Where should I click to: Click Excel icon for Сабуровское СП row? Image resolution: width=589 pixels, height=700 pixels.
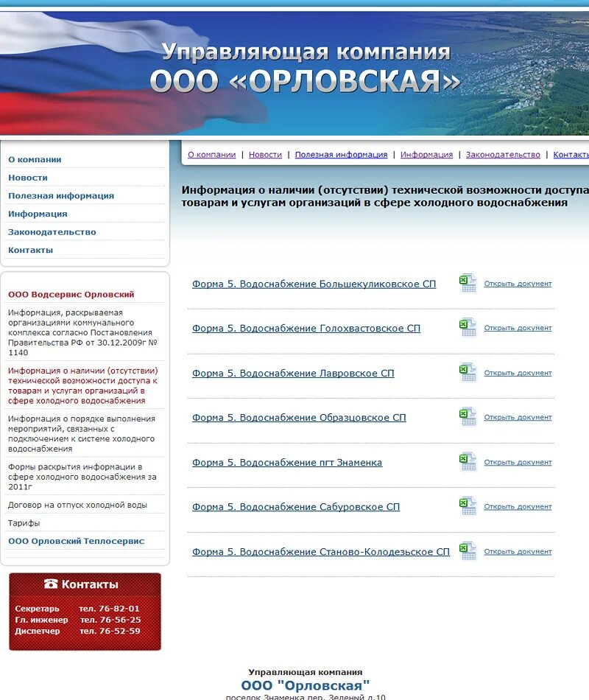tap(468, 506)
